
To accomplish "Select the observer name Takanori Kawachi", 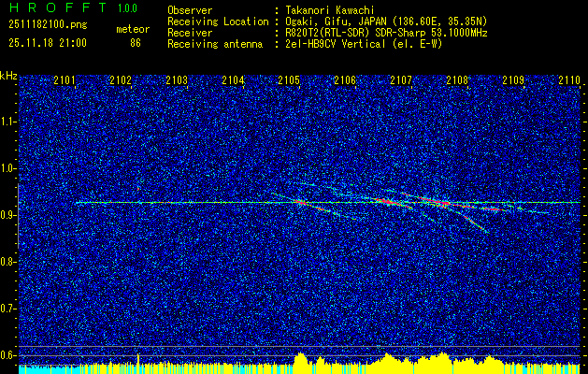I will tap(330, 10).
